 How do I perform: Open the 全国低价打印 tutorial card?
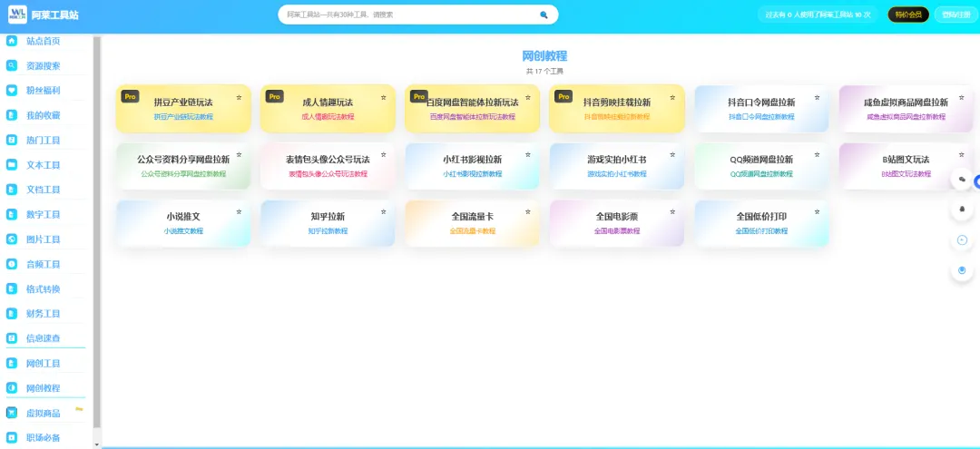761,223
